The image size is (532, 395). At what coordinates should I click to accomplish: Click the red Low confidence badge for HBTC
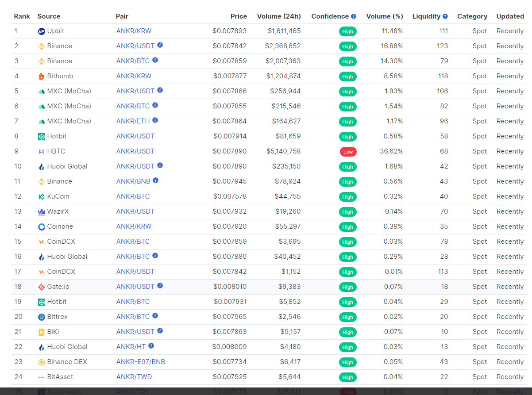pyautogui.click(x=348, y=152)
